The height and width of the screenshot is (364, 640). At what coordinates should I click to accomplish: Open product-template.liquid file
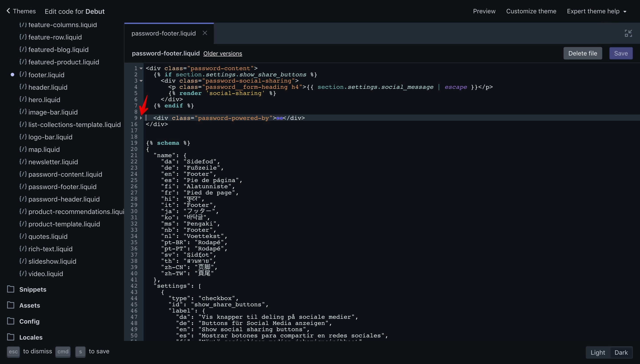coord(64,224)
